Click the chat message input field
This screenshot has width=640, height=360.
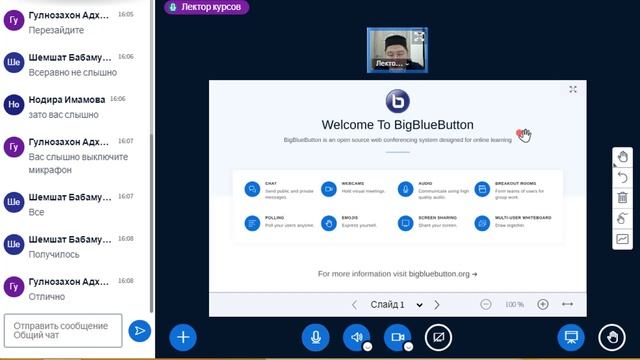(x=63, y=331)
